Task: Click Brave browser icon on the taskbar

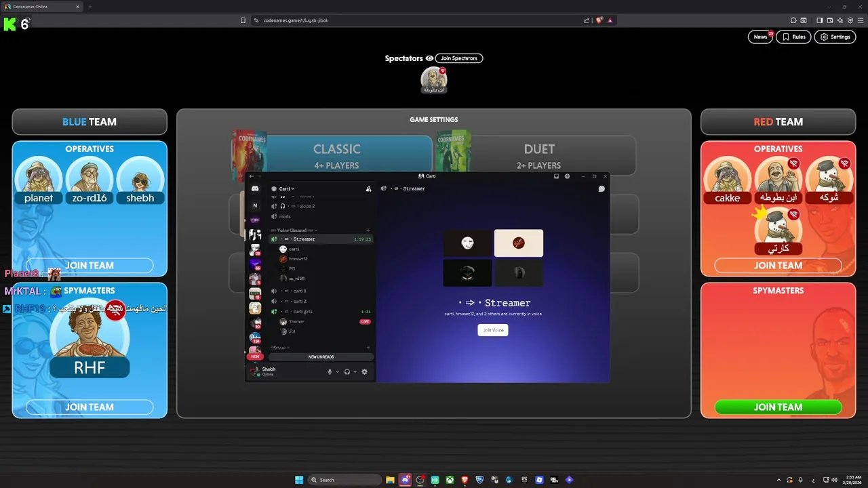Action: [465, 480]
